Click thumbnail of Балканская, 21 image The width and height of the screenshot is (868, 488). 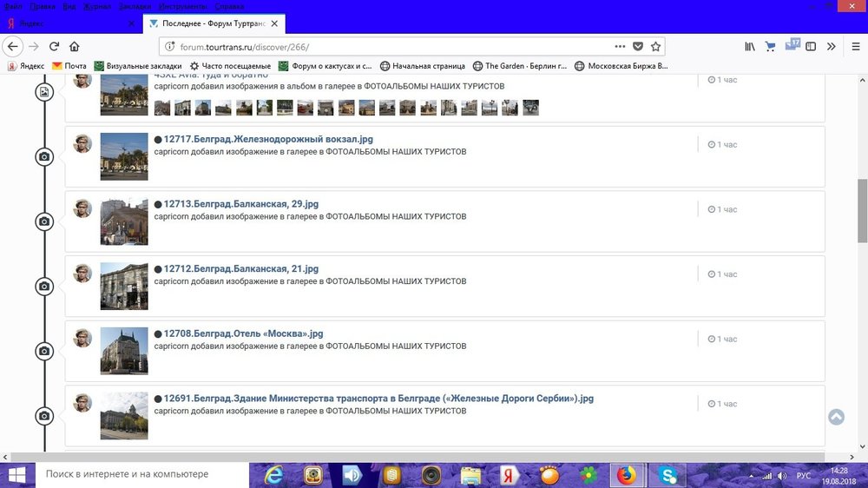pos(124,286)
